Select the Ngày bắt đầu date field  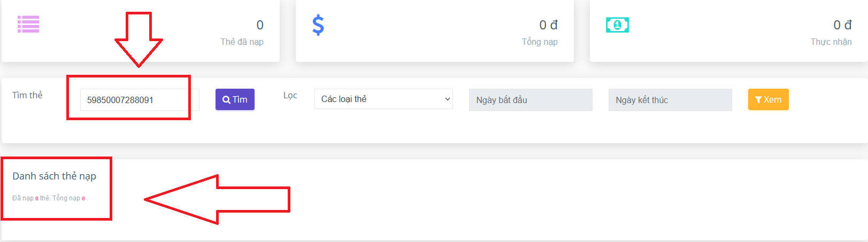[531, 100]
